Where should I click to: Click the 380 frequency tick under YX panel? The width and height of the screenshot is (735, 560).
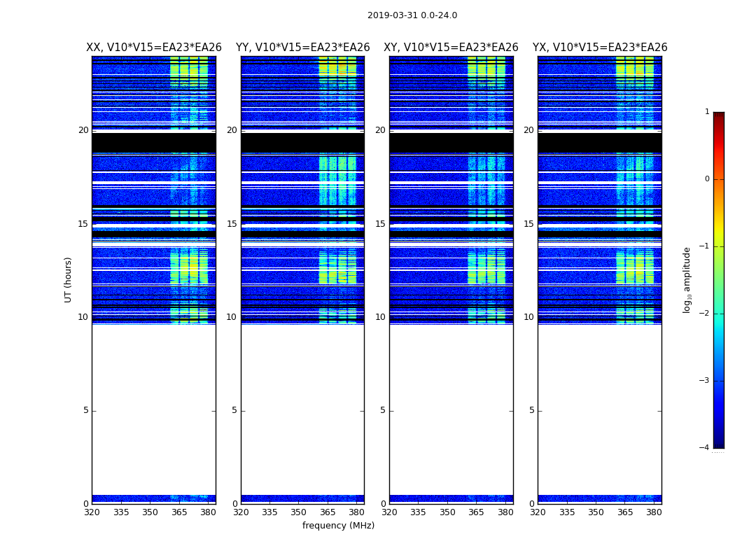(654, 512)
